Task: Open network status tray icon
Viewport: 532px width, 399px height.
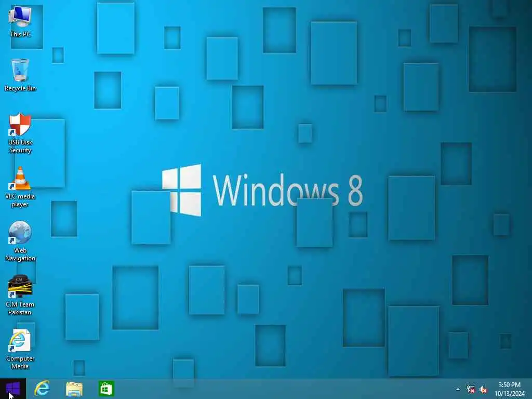Action: [x=471, y=389]
